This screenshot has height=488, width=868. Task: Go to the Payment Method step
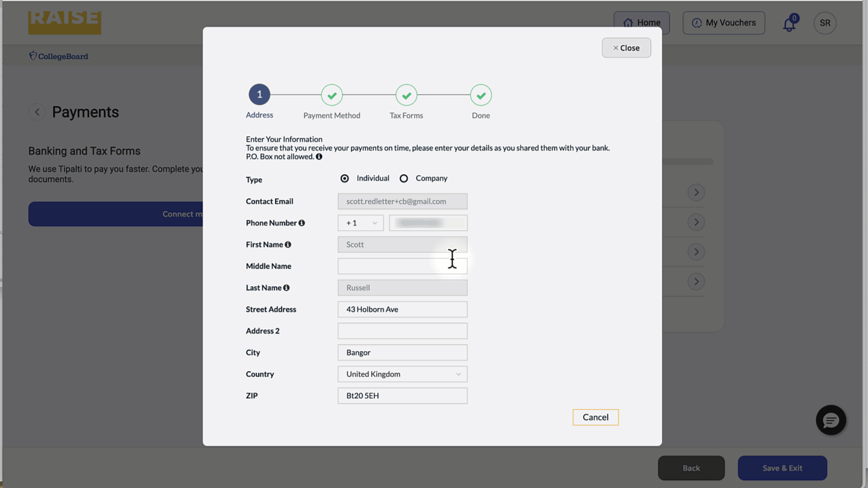pyautogui.click(x=332, y=95)
